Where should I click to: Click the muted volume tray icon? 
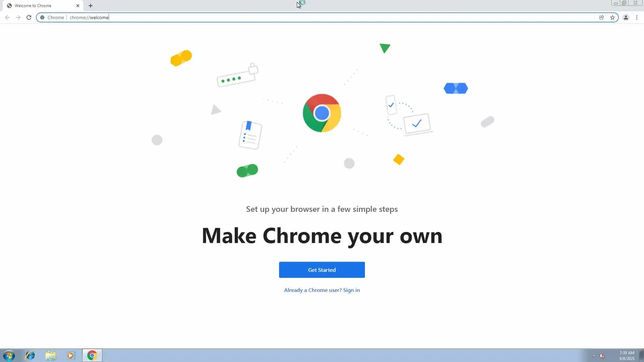click(x=602, y=356)
